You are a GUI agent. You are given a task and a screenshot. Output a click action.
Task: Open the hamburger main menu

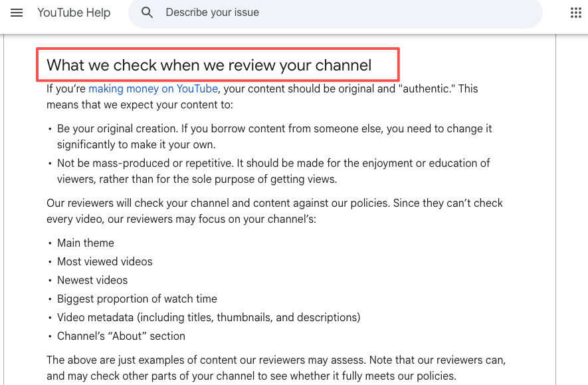(x=17, y=13)
